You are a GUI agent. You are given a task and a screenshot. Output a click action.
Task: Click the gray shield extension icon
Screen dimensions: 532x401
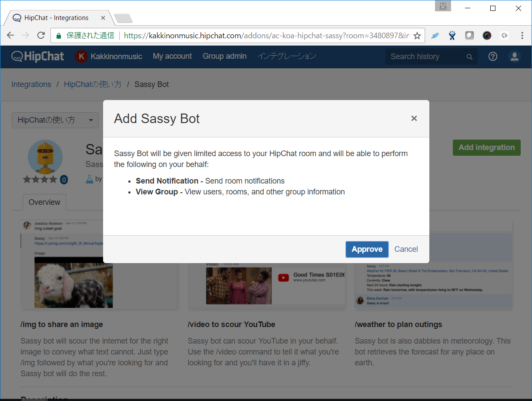469,36
